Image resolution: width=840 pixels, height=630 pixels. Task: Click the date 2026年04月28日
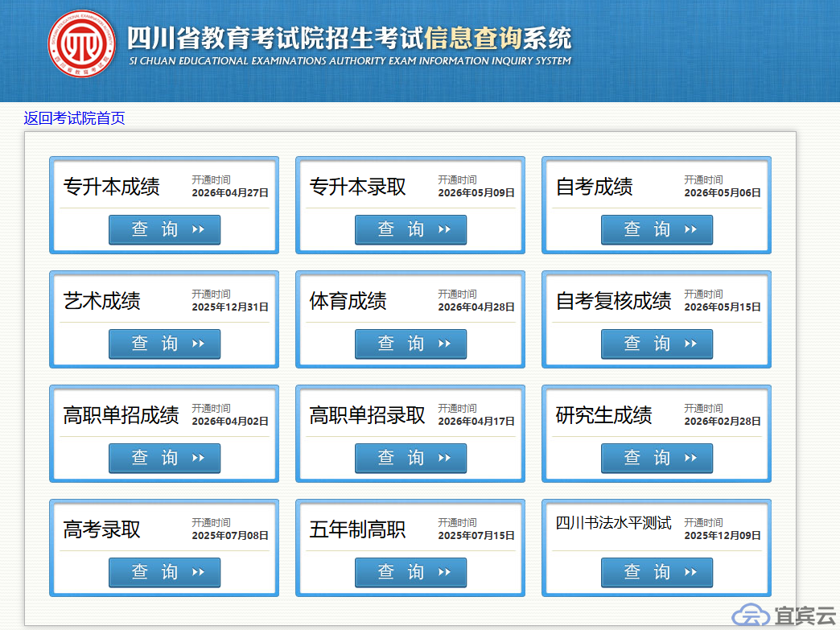click(476, 307)
